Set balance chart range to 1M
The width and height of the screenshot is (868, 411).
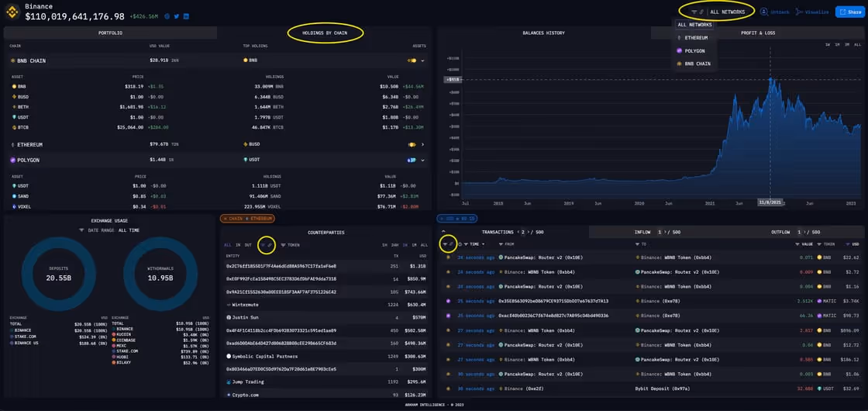point(837,44)
